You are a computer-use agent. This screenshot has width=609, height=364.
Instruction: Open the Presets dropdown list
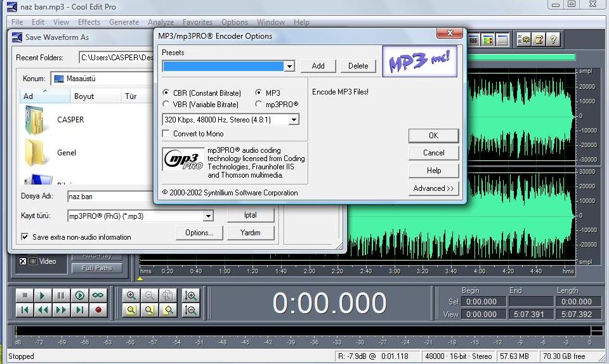289,67
